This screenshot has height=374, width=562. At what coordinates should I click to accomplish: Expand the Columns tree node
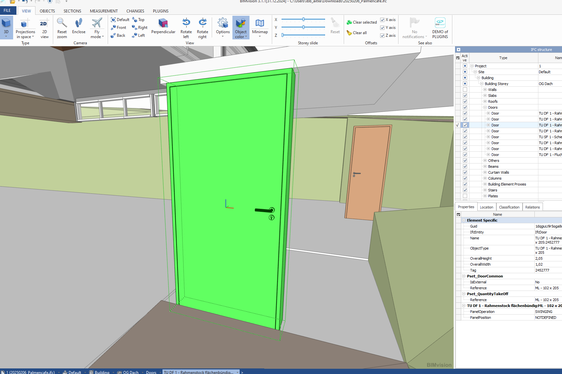tap(485, 178)
